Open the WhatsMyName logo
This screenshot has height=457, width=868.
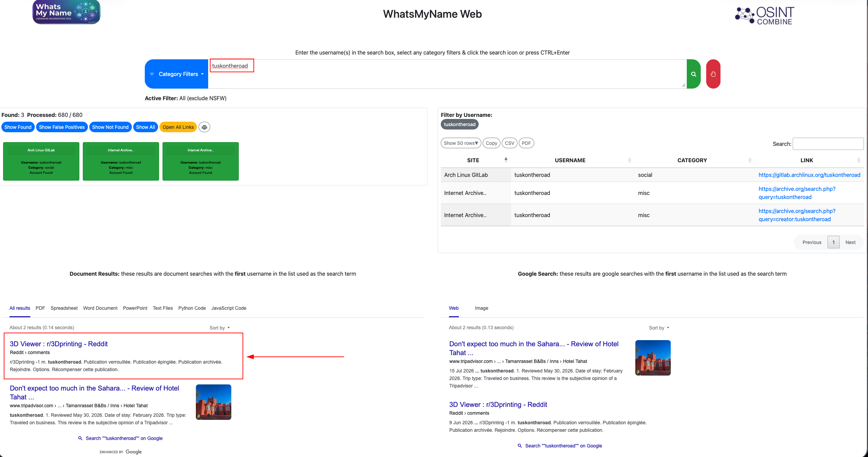click(x=66, y=12)
